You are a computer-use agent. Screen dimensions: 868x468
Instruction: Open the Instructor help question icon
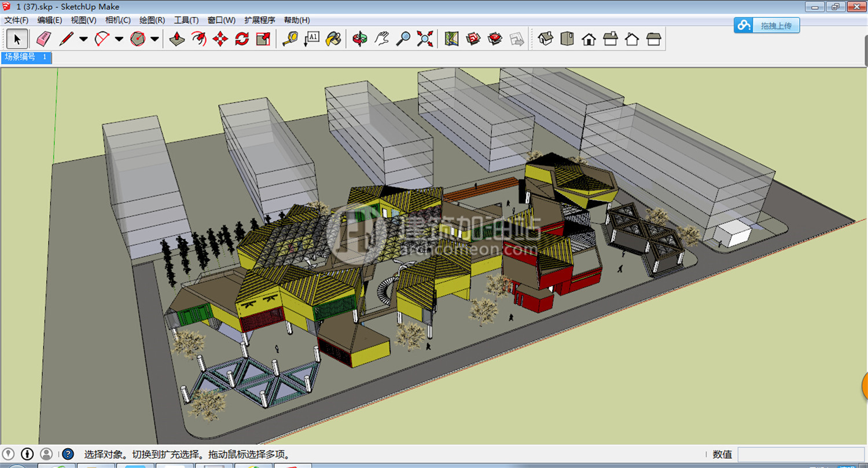tap(68, 454)
